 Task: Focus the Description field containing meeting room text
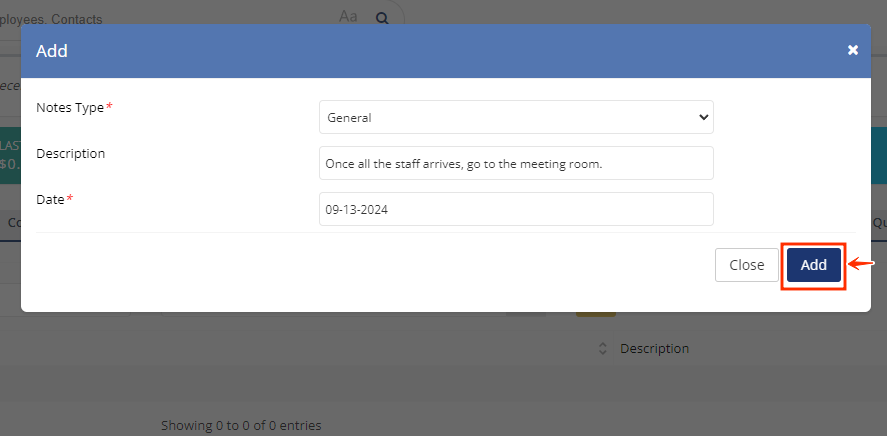coord(516,163)
